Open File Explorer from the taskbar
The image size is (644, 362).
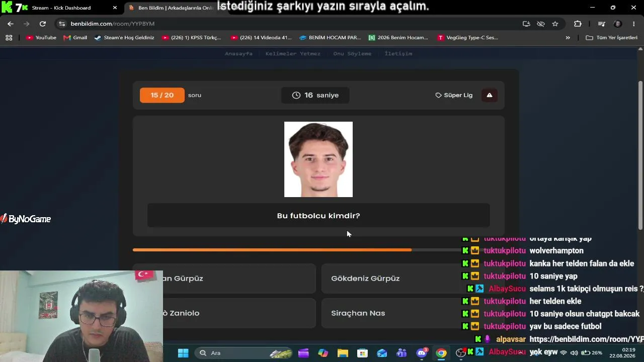(343, 353)
